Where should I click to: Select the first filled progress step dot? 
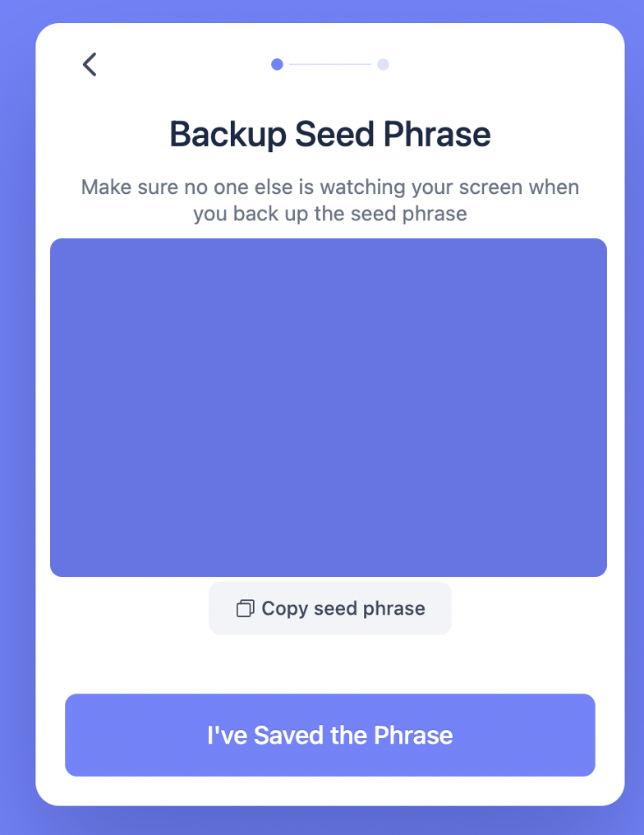point(277,64)
